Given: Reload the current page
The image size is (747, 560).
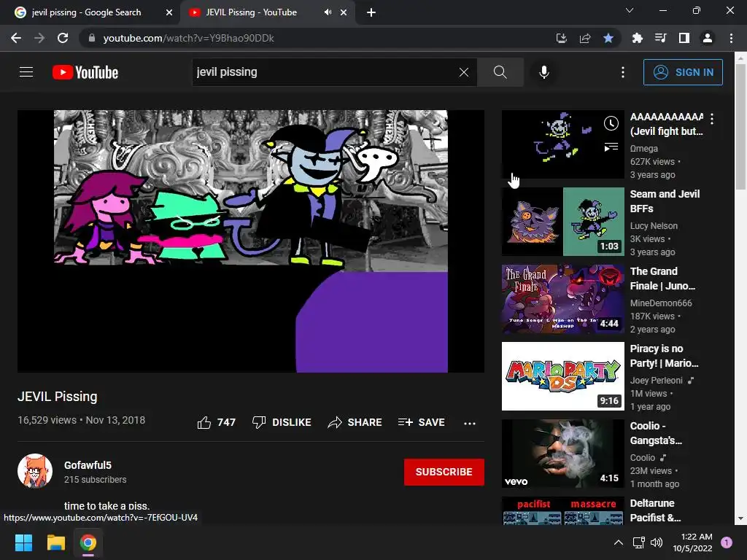Looking at the screenshot, I should (x=63, y=38).
